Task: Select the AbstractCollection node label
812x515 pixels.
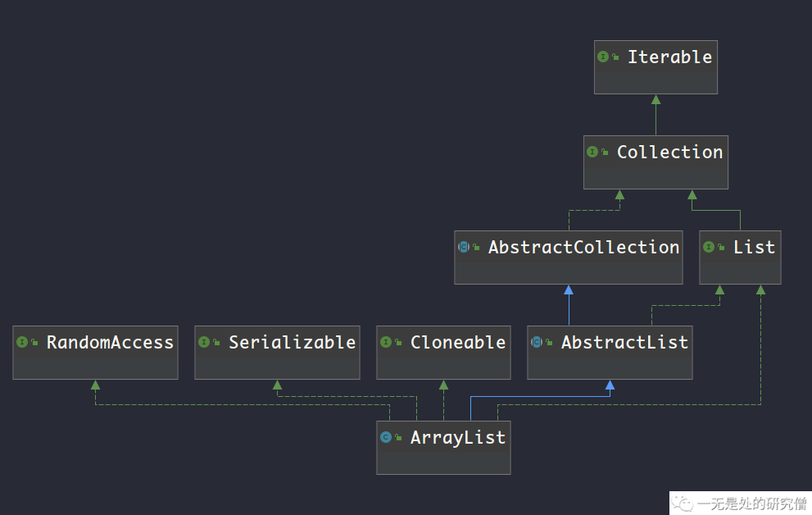Action: pos(583,247)
